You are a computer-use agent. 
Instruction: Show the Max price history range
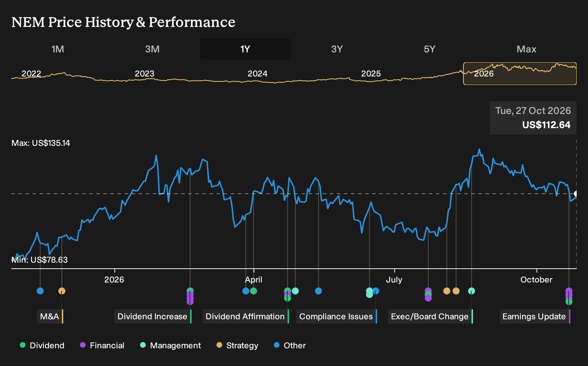coord(526,49)
